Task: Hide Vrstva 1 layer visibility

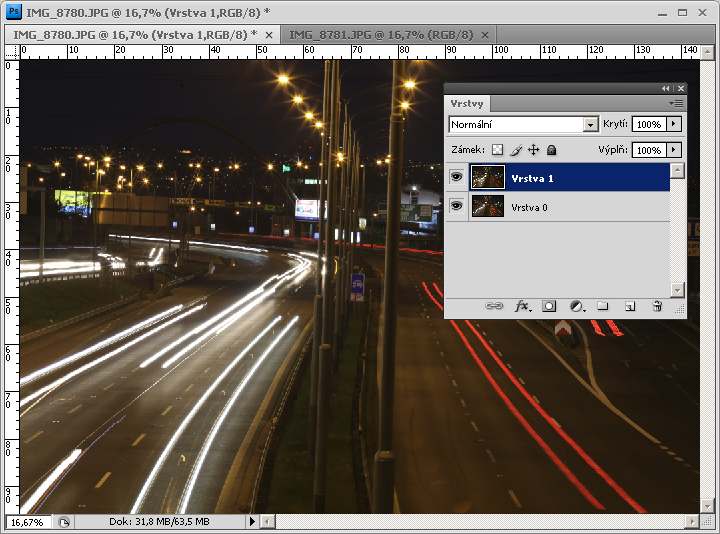Action: 457,178
